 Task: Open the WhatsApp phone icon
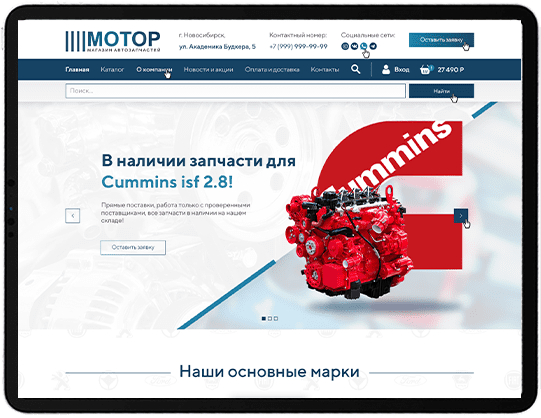point(363,46)
